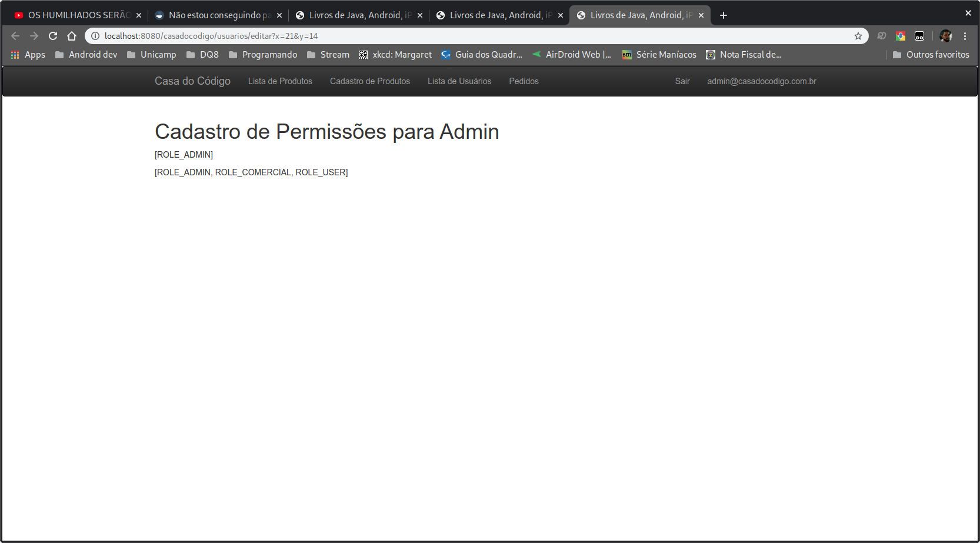Open the Apps grid shortcut
Screen dimensions: 980x543
coord(28,55)
